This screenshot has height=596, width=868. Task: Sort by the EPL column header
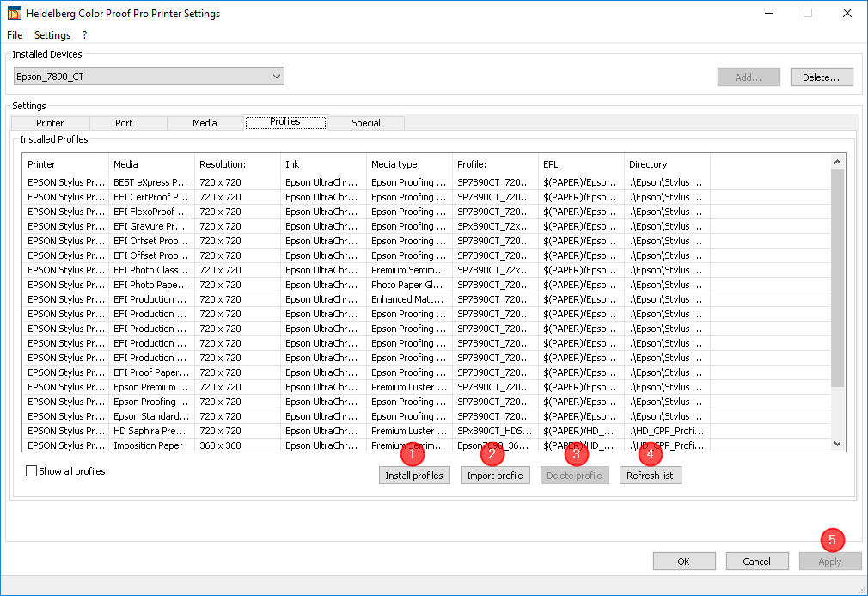click(581, 164)
